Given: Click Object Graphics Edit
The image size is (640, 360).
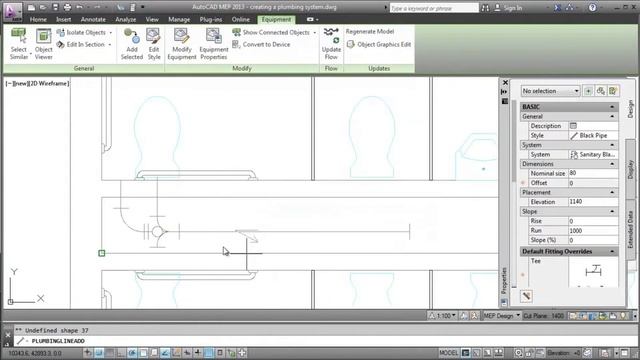Looking at the screenshot, I should tap(379, 44).
